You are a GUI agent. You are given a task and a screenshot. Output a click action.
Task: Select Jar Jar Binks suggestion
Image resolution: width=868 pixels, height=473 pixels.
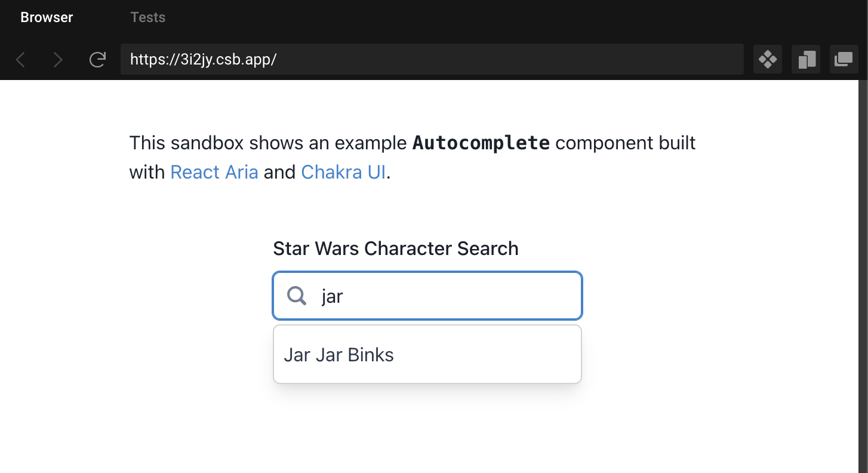tap(338, 355)
